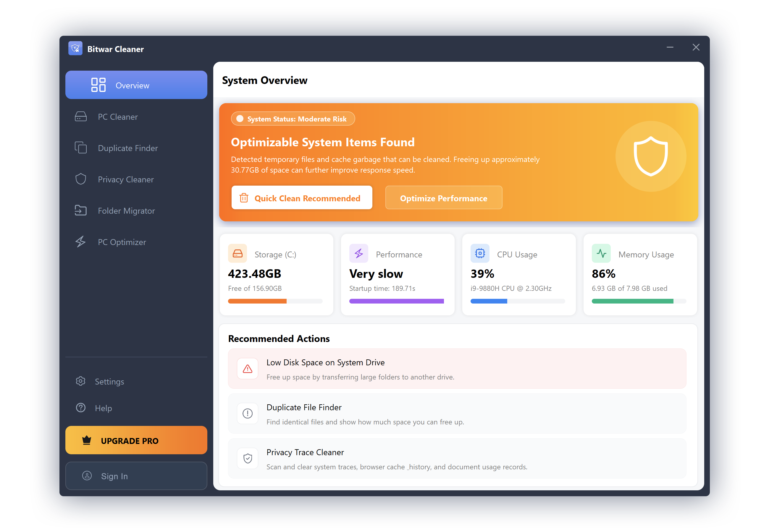Click the CPU Usage chip icon
The width and height of the screenshot is (769, 532).
tap(480, 254)
